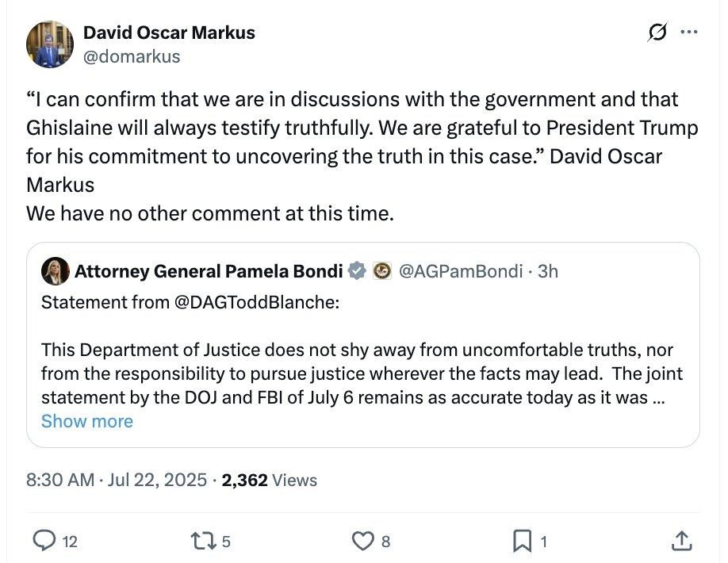Click the quoted tweet's 3h timestamp
The height and width of the screenshot is (563, 728).
tap(548, 271)
